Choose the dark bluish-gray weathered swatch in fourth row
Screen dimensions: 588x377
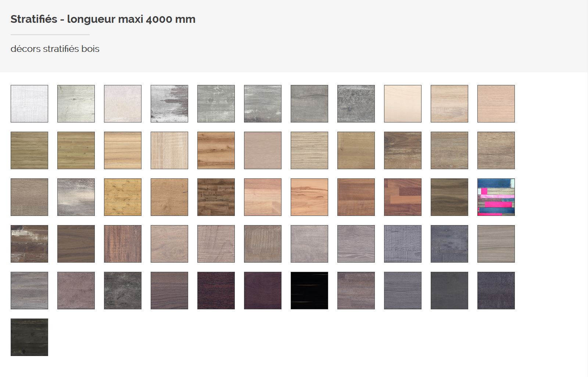(x=449, y=244)
